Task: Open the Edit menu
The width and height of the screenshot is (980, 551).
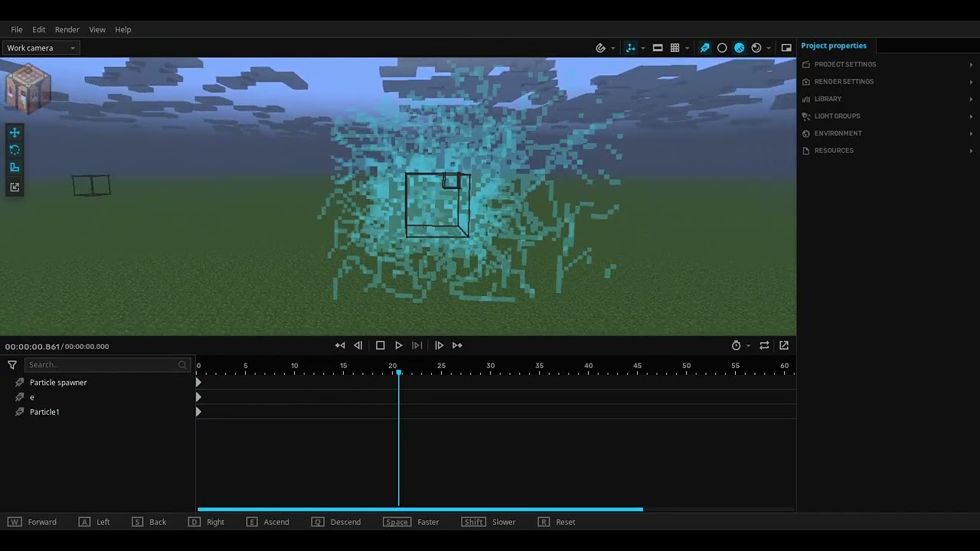Action: click(38, 29)
